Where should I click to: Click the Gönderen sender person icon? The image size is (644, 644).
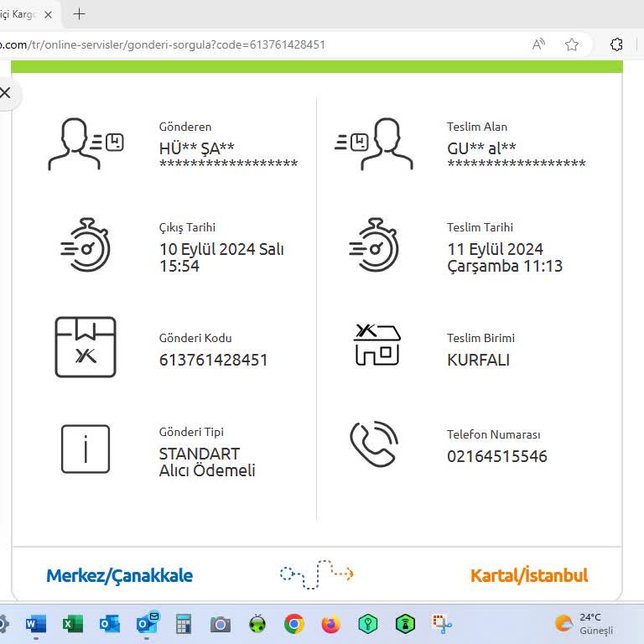tap(85, 144)
